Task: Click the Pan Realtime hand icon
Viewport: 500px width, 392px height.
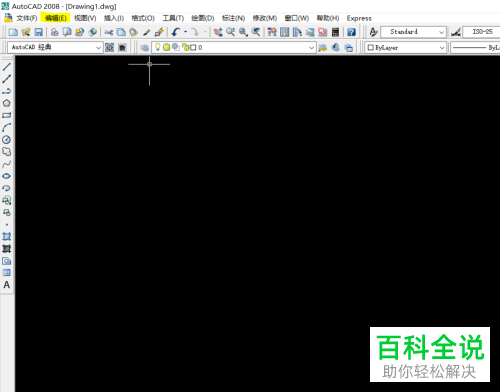Action: tap(218, 32)
